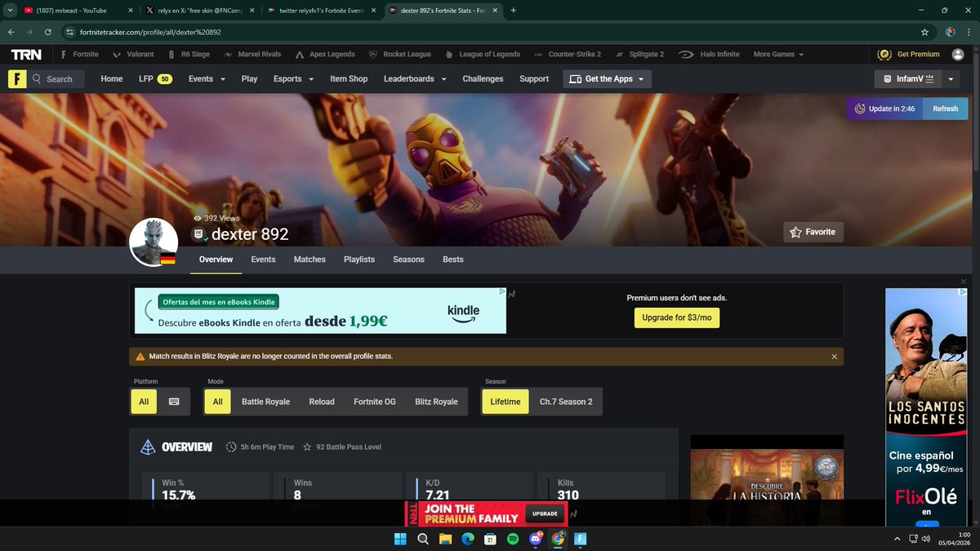Select Reload mode filter

click(322, 402)
